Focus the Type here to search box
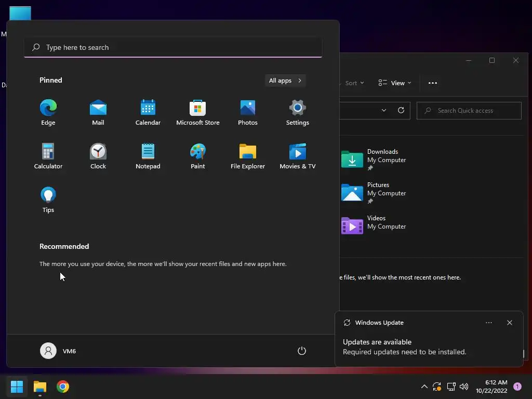The height and width of the screenshot is (399, 532). coord(173,47)
